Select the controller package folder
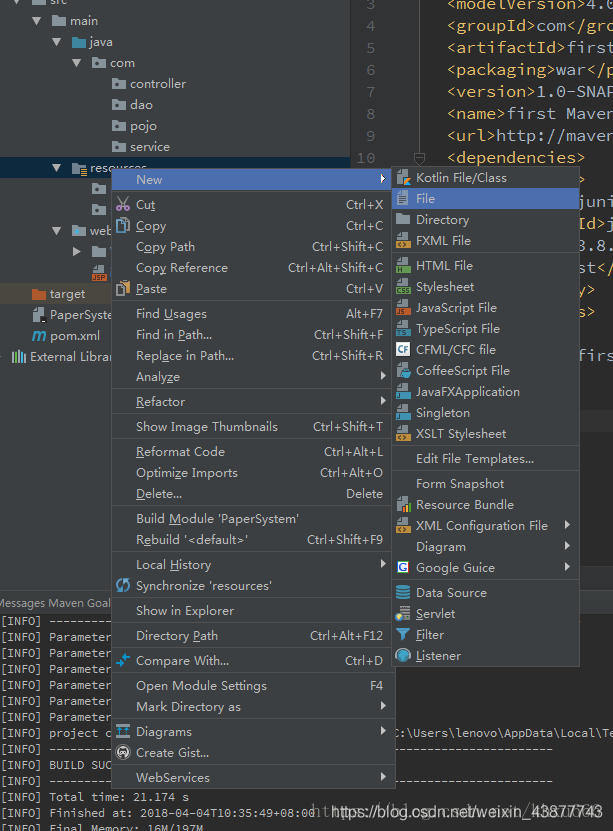Screen dimensions: 613x831 click(x=157, y=84)
